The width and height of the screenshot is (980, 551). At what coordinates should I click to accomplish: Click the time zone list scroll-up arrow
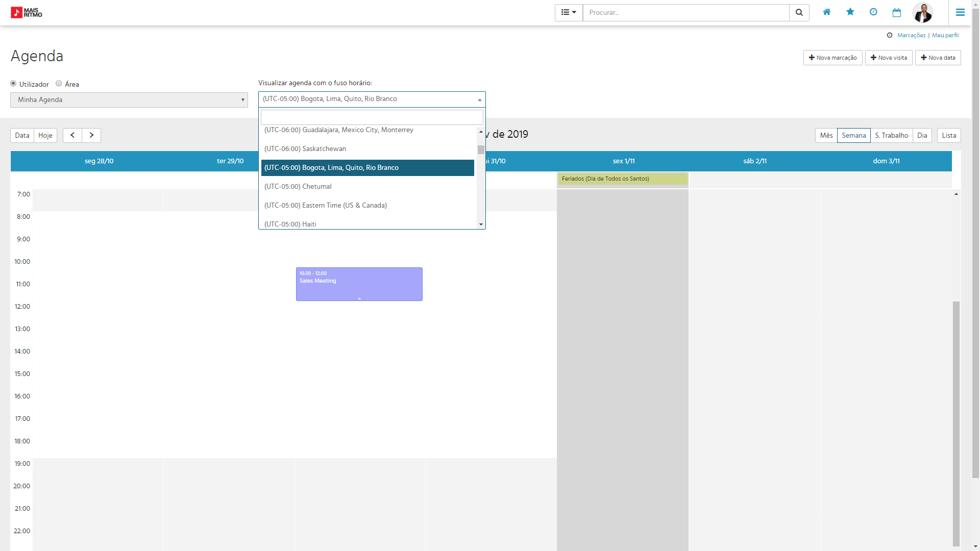coord(481,132)
